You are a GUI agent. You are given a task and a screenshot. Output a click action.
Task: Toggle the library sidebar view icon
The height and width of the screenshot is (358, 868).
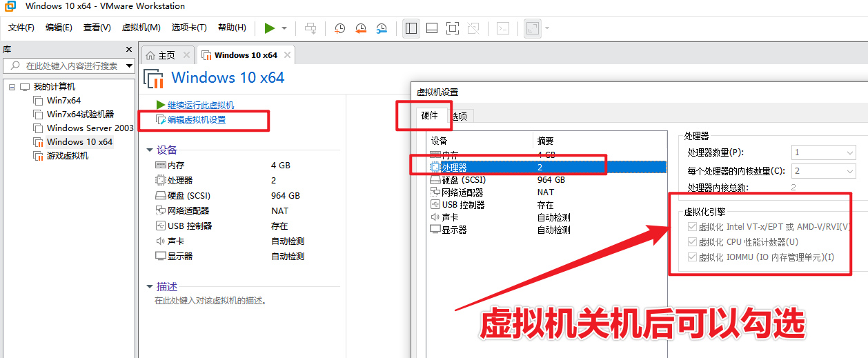[x=411, y=28]
